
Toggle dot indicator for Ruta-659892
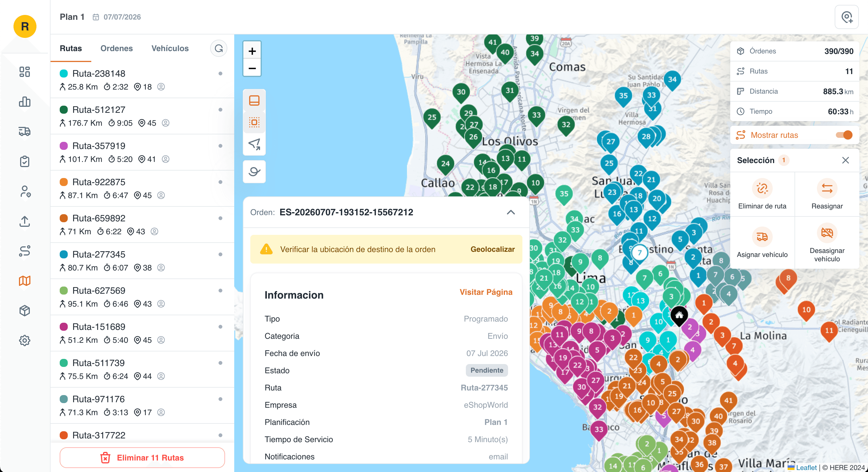pyautogui.click(x=220, y=218)
